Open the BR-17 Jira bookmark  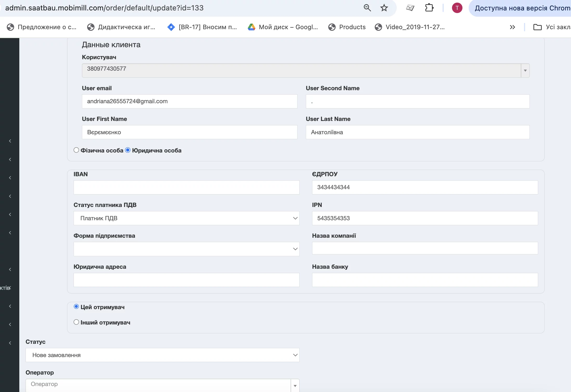(202, 27)
